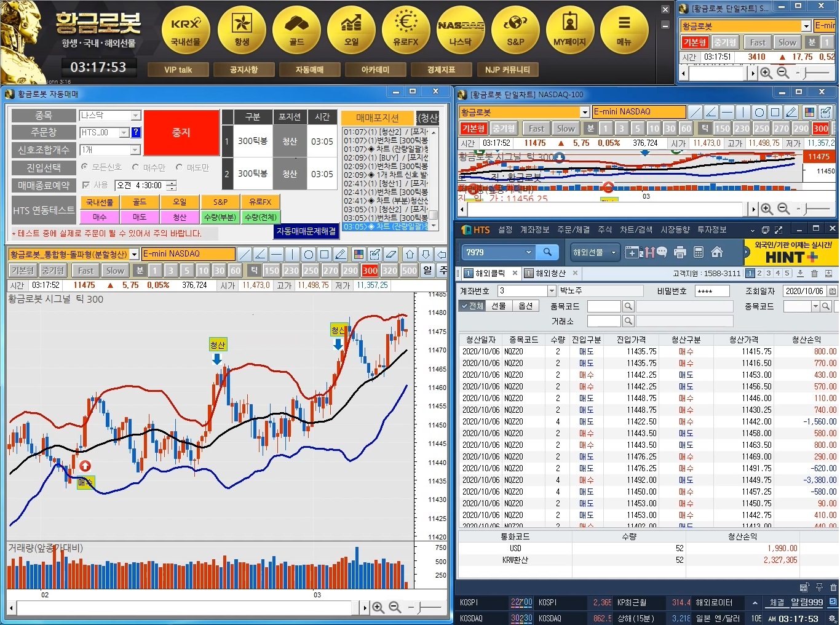Click the HTS calculator icon
The height and width of the screenshot is (625, 840).
click(699, 252)
